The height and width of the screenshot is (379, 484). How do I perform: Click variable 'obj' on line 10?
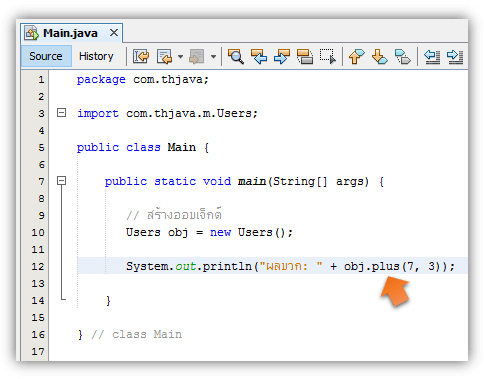point(178,233)
